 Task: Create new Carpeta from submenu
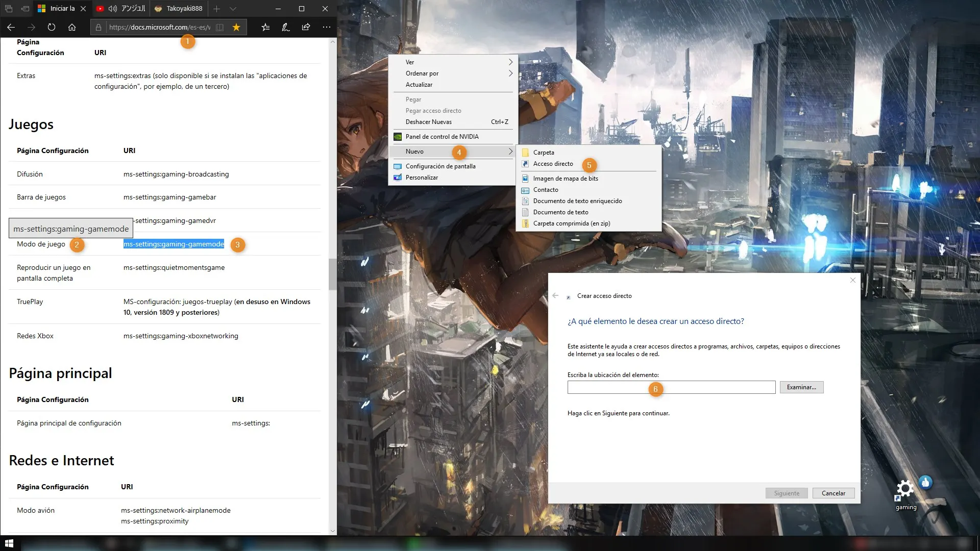click(x=589, y=153)
